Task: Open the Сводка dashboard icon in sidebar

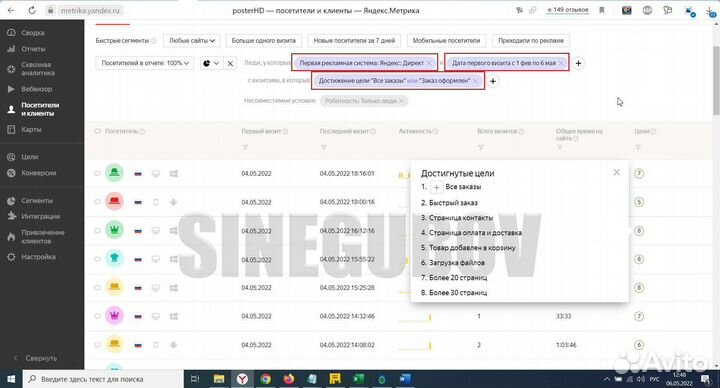Action: click(x=11, y=33)
